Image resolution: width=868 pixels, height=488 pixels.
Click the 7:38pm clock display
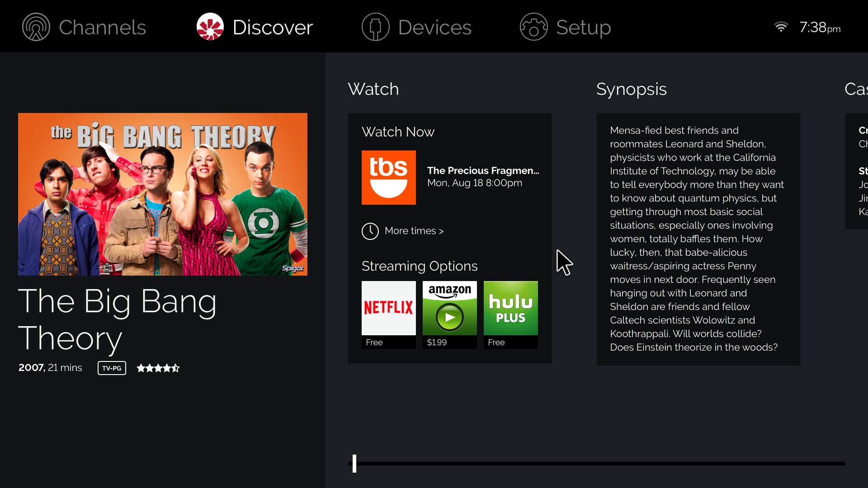pyautogui.click(x=820, y=28)
